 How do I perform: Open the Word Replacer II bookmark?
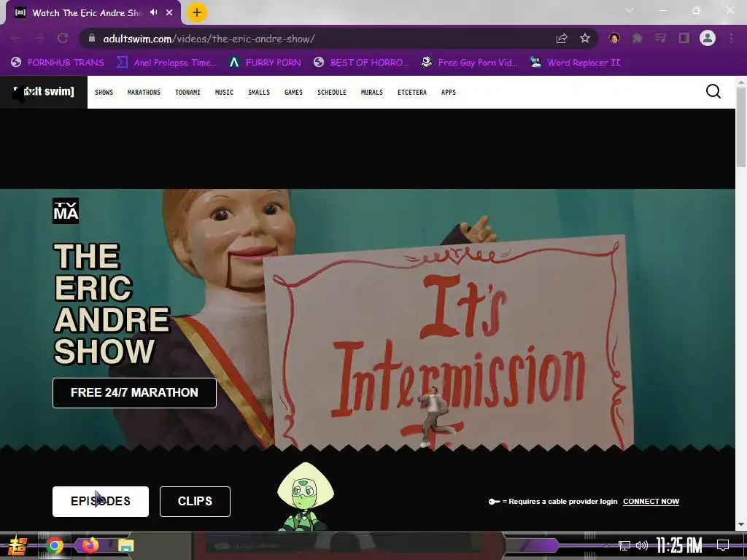(576, 63)
